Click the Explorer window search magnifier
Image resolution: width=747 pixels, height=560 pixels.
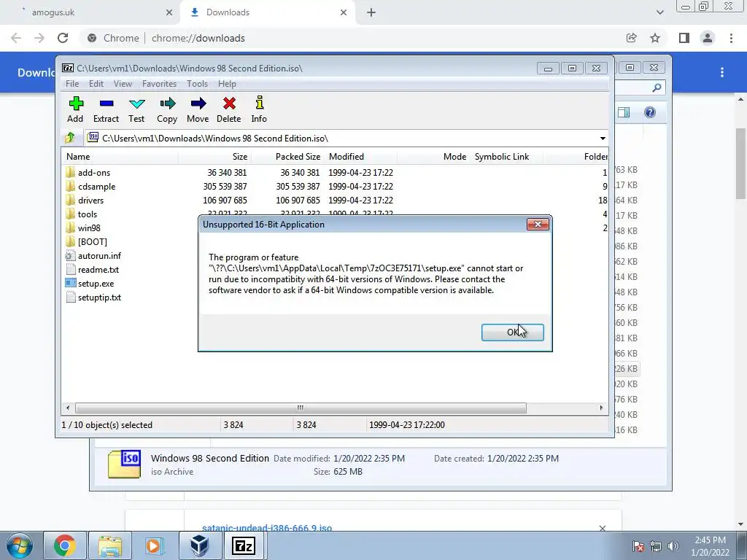pyautogui.click(x=657, y=87)
